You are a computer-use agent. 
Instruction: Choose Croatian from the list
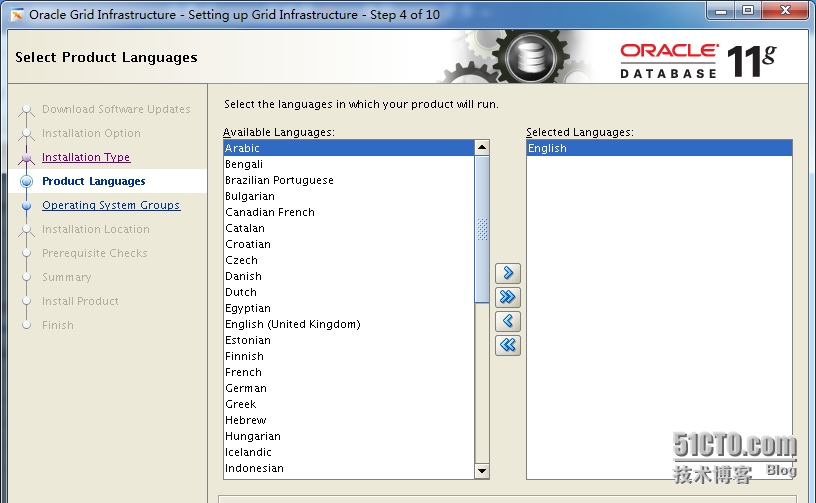coord(349,244)
